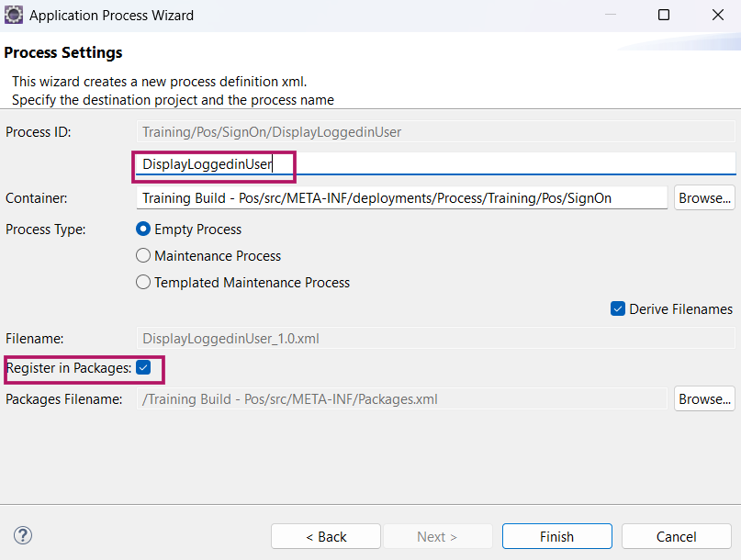Click the read-only Process ID field
741x560 pixels.
tap(436, 132)
